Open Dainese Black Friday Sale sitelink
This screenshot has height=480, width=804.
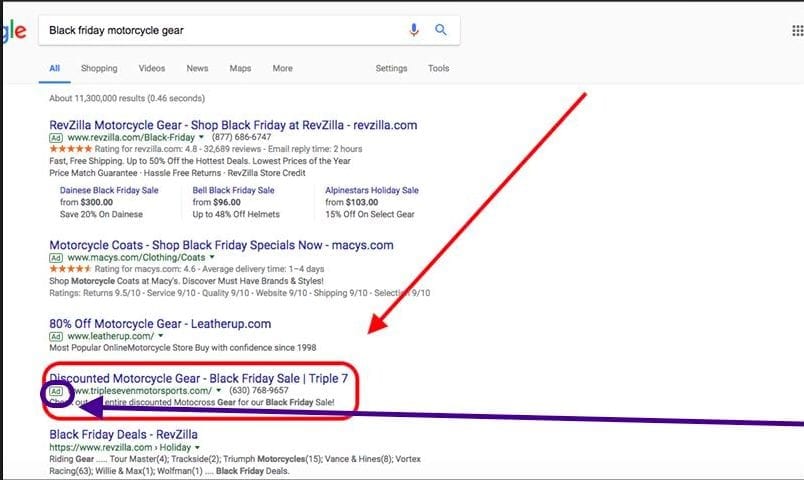[109, 190]
